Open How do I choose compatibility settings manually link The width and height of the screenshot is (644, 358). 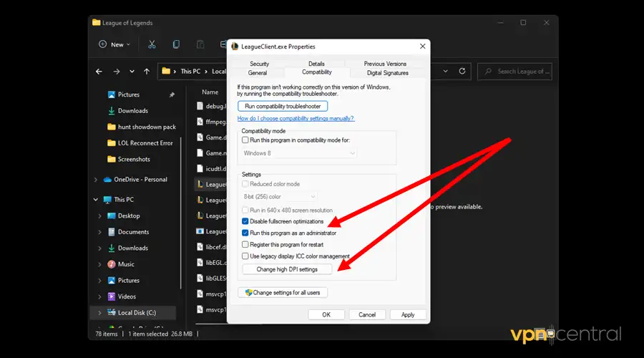pos(296,118)
